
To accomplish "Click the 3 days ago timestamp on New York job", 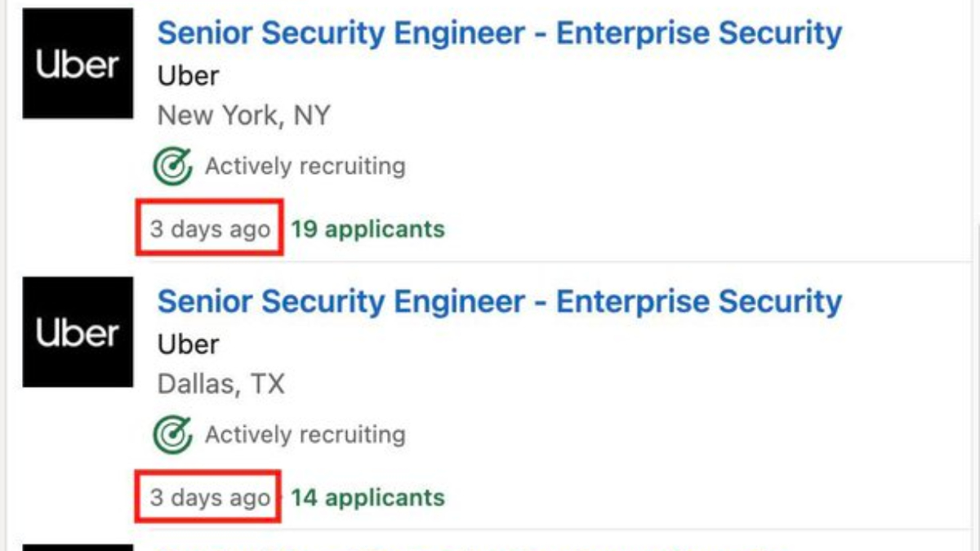I will 210,229.
